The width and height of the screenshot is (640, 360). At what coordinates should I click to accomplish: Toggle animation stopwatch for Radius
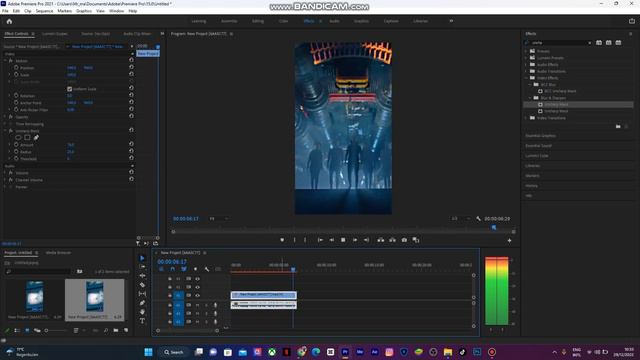pyautogui.click(x=16, y=151)
